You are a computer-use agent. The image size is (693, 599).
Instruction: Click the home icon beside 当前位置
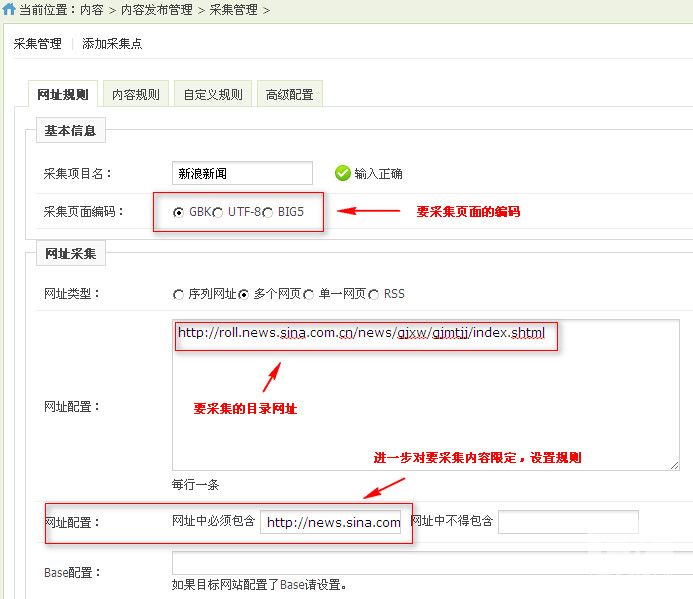(9, 9)
